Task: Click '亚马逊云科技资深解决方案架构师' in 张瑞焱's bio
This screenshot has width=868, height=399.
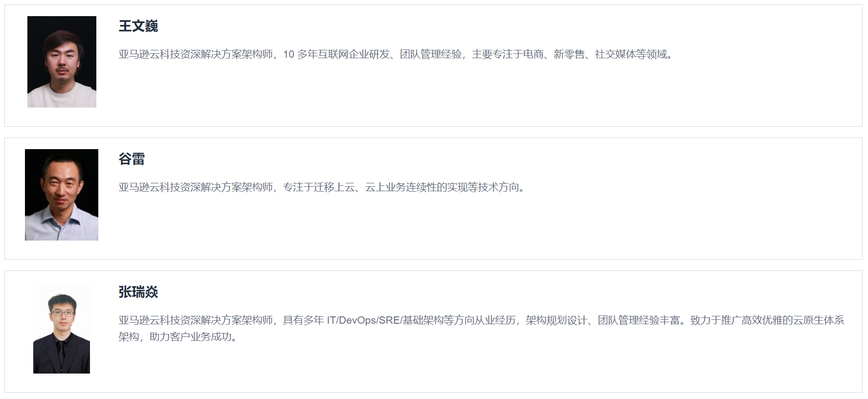Action: coord(196,320)
